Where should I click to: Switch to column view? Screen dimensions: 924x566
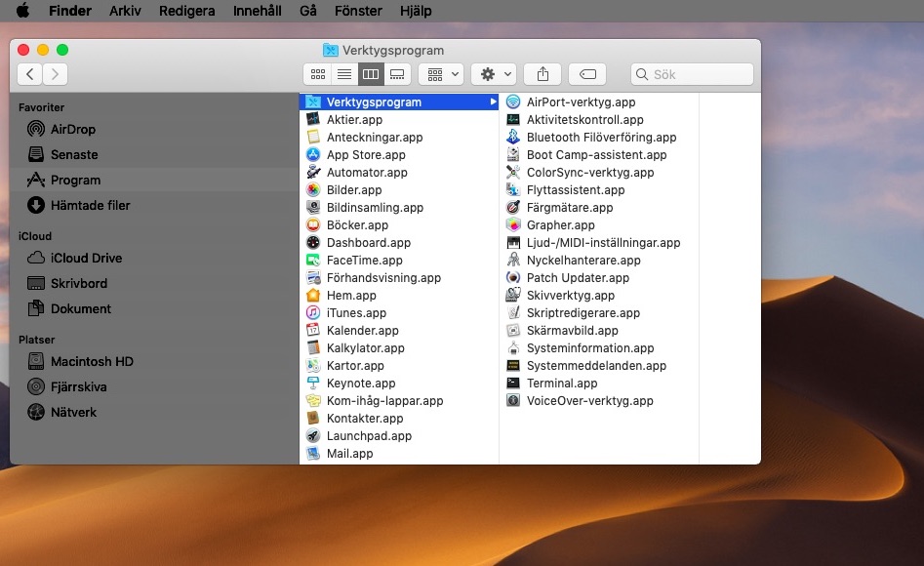pyautogui.click(x=371, y=74)
